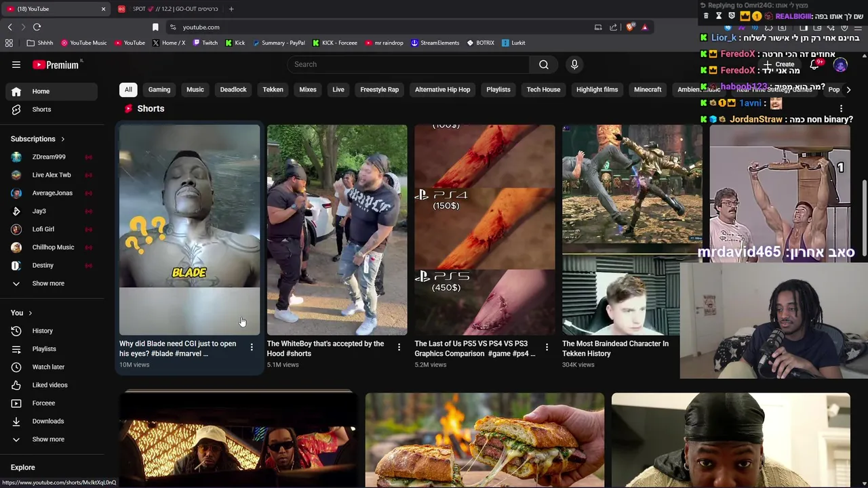868x488 pixels.
Task: Open the Kick bookmark
Action: (235, 43)
